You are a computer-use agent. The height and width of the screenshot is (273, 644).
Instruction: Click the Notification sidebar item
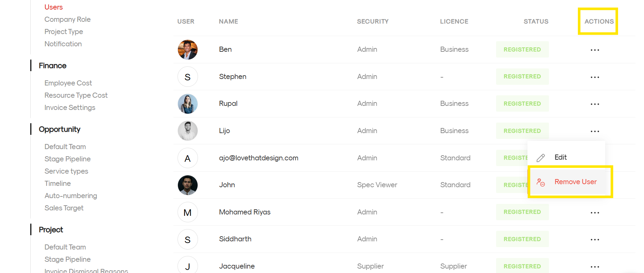tap(63, 44)
